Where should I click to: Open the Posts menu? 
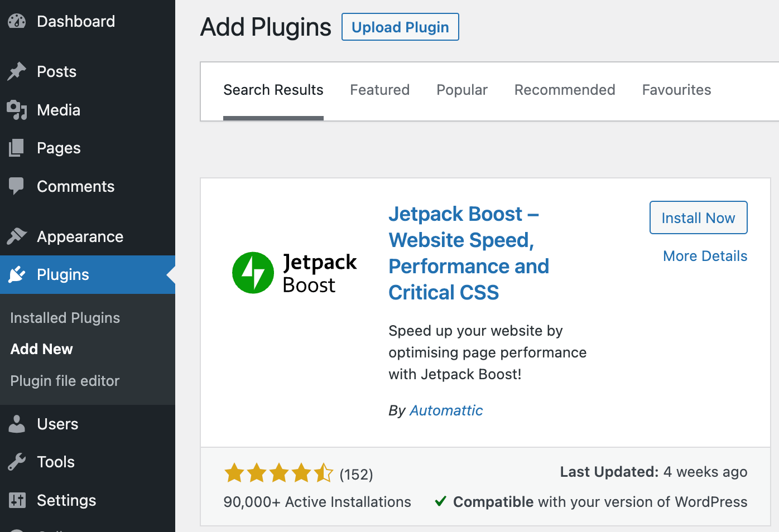[x=88, y=71]
